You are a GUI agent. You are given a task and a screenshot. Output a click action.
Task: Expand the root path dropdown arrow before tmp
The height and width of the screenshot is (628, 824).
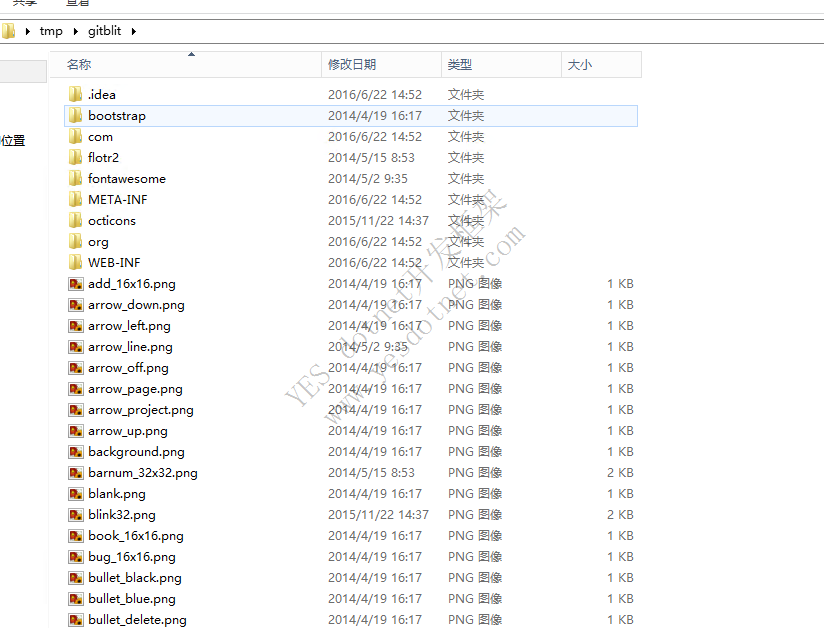28,32
